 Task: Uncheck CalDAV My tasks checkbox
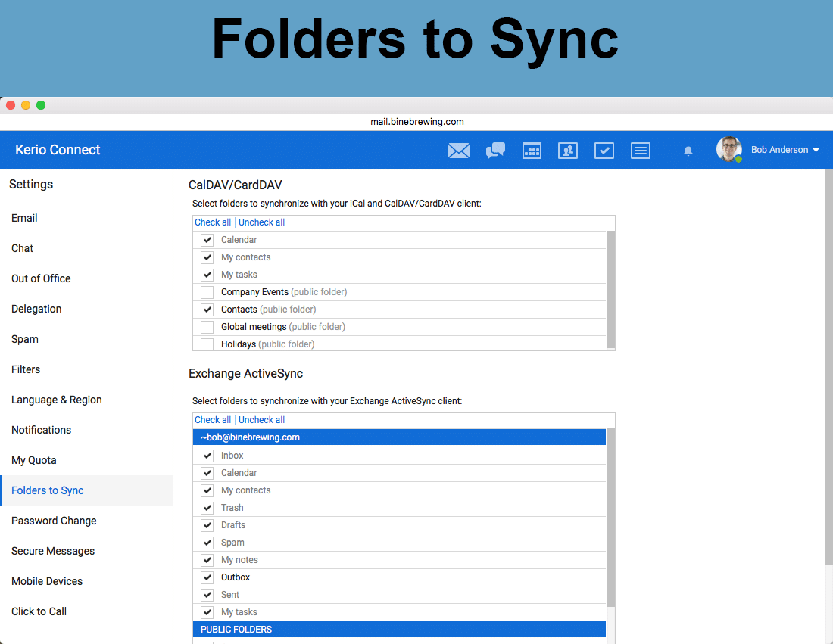coord(207,275)
